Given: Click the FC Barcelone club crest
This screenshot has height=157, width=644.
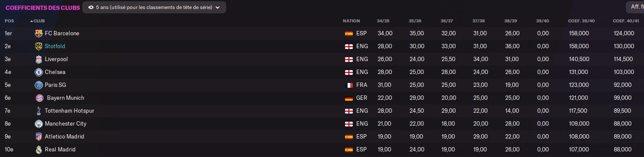Looking at the screenshot, I should [38, 33].
